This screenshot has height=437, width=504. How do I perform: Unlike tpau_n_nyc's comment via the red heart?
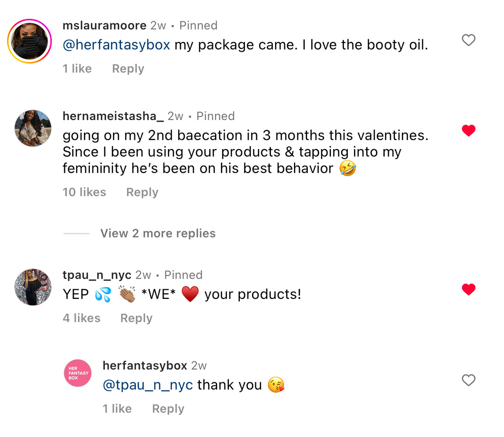click(x=468, y=289)
